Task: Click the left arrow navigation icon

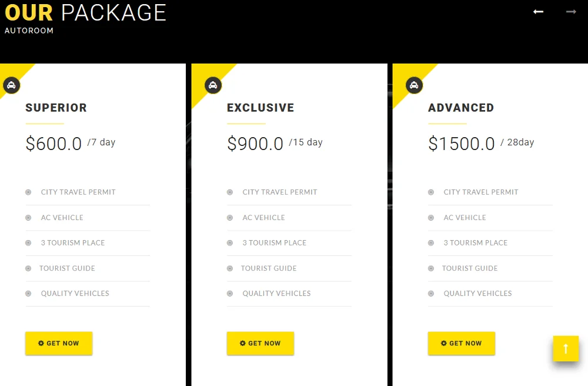Action: 537,12
